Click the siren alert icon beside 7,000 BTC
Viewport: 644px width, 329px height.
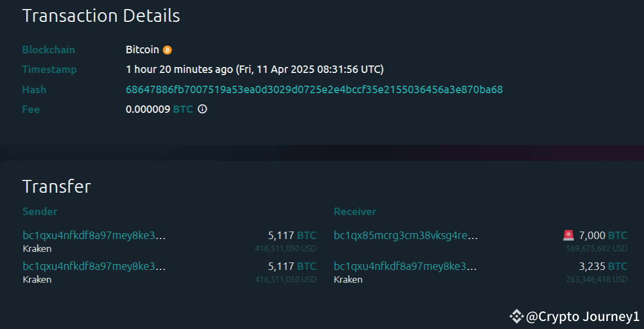[x=568, y=235]
